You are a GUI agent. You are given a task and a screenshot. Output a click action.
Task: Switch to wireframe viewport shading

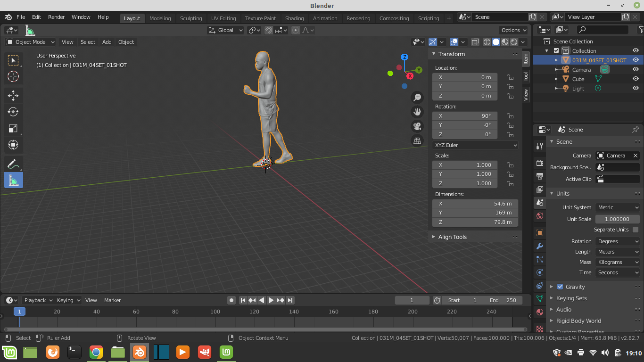coord(487,42)
